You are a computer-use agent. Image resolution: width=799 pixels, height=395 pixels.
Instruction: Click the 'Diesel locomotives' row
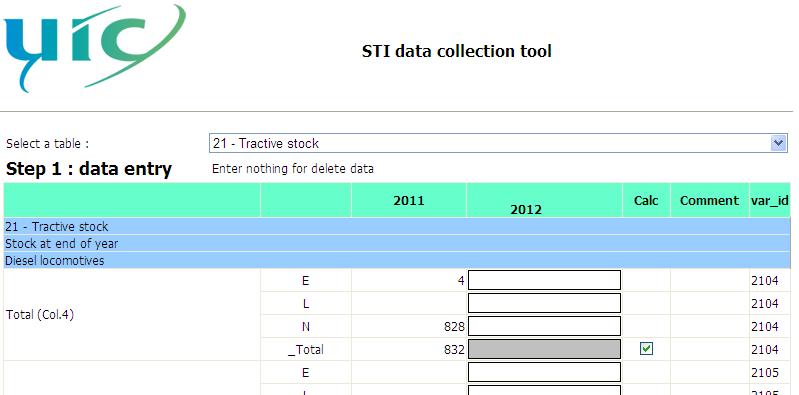click(x=397, y=260)
